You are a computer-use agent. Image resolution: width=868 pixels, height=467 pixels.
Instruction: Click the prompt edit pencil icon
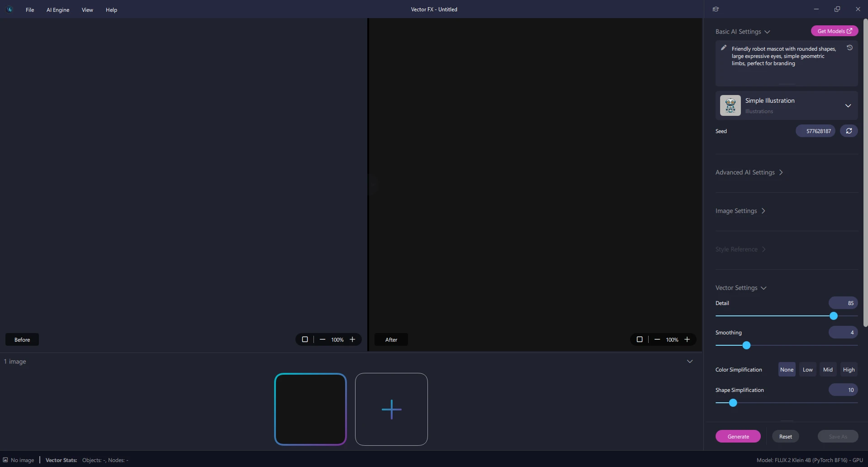723,48
